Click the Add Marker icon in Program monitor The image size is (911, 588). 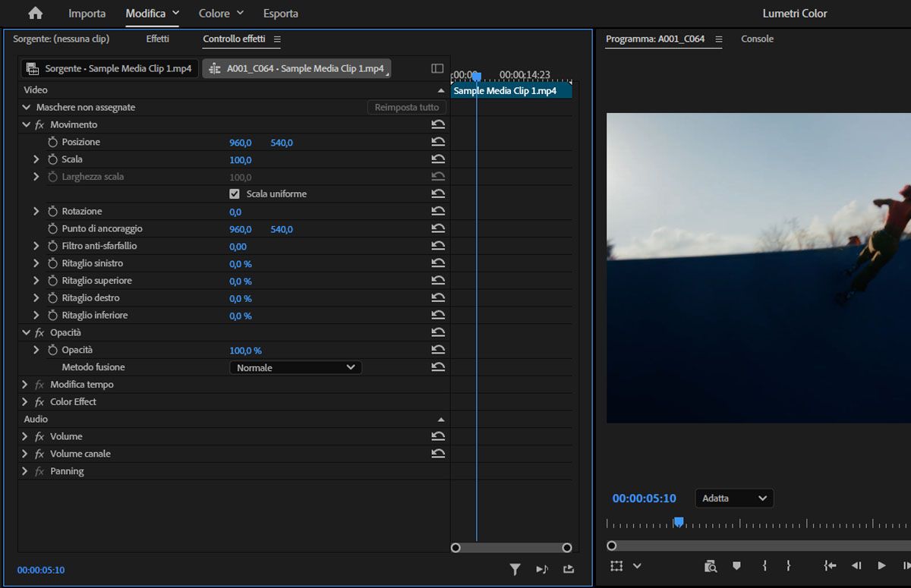(736, 566)
